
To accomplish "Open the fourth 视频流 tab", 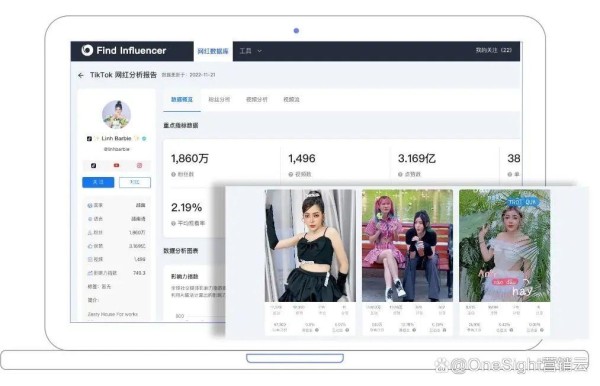I will [x=291, y=99].
